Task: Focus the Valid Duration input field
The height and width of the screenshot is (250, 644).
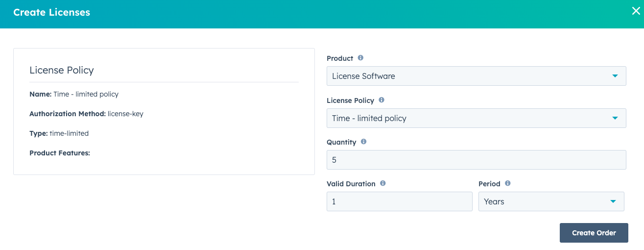Action: [399, 201]
